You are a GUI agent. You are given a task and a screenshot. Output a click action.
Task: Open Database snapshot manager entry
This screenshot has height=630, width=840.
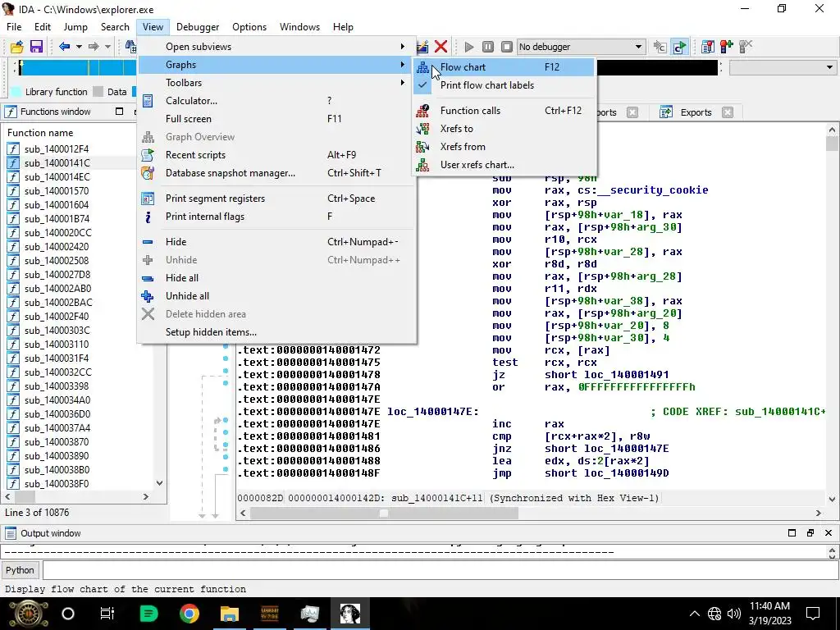point(276,173)
